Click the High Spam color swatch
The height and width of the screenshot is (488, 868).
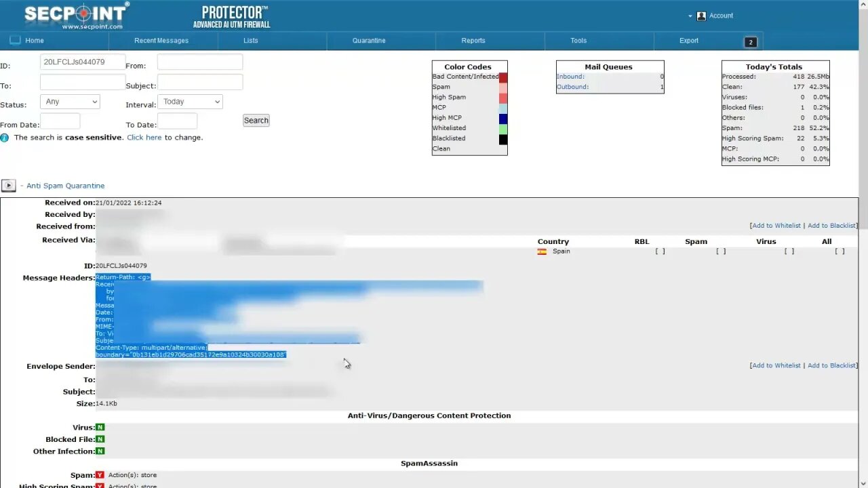pos(503,98)
